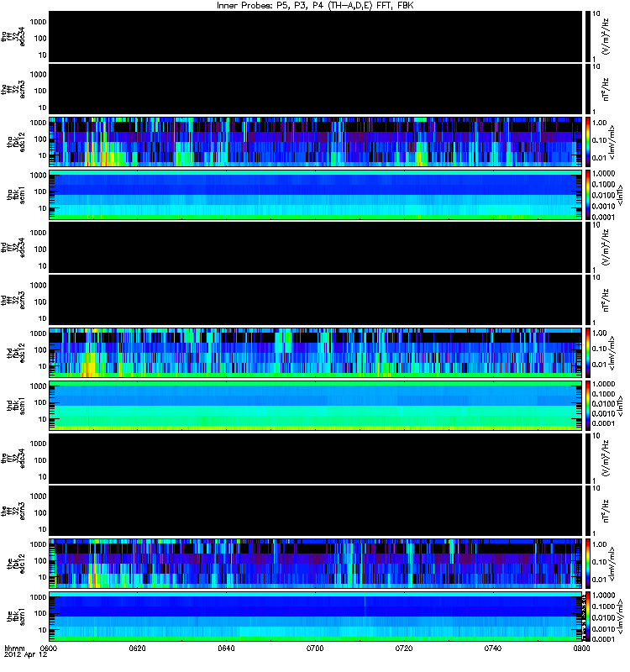The height and width of the screenshot is (672, 630).
Task: Click the 'thd fff 32 edc34' y-axis title
Action: pyautogui.click(x=13, y=248)
